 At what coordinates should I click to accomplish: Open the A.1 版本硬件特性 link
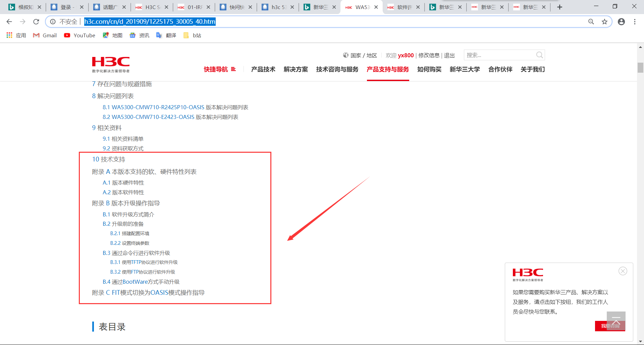[123, 183]
